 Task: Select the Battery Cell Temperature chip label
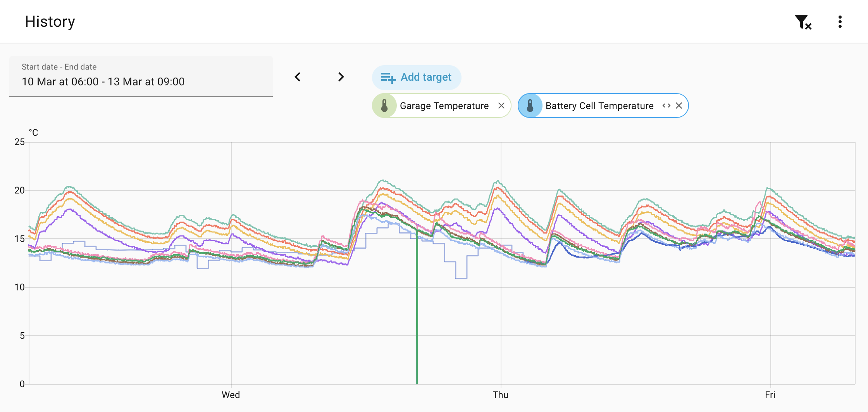(599, 106)
